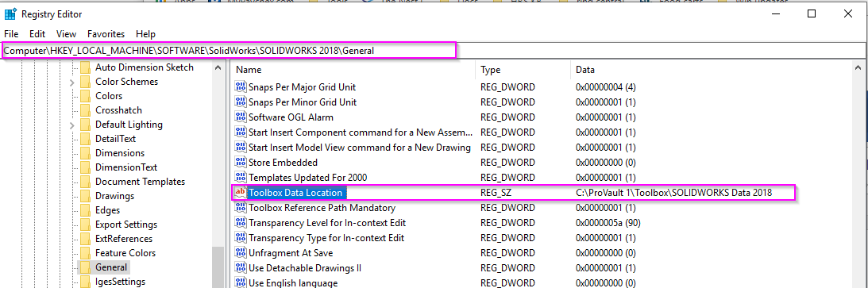Select the Edges folder icon
Viewport: 868px width, 288px height.
click(85, 210)
